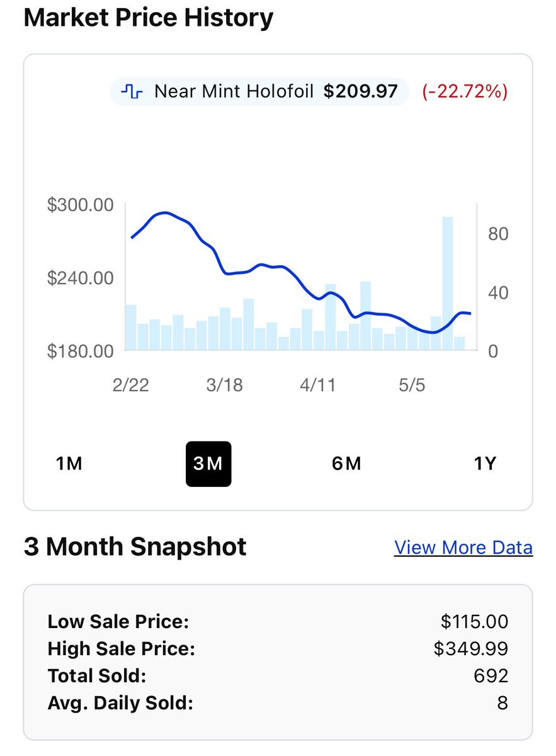
Task: Click the -22.72% price change indicator
Action: (x=465, y=92)
